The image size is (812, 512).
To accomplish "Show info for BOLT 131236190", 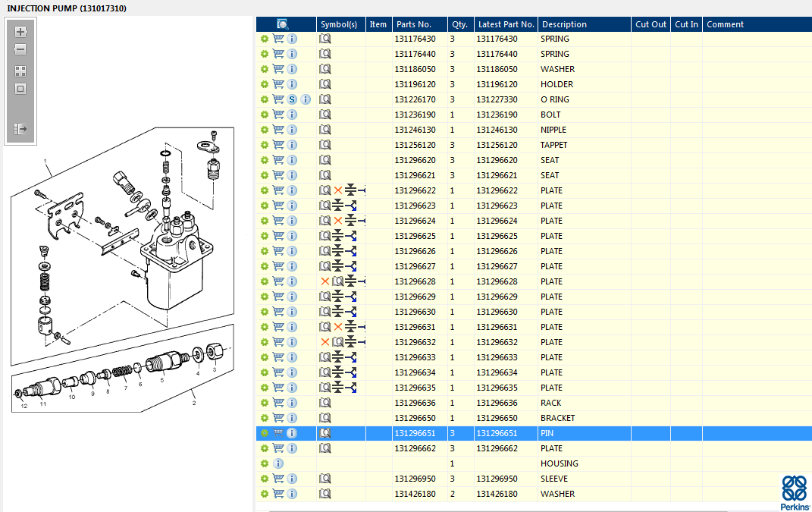I will pyautogui.click(x=292, y=115).
